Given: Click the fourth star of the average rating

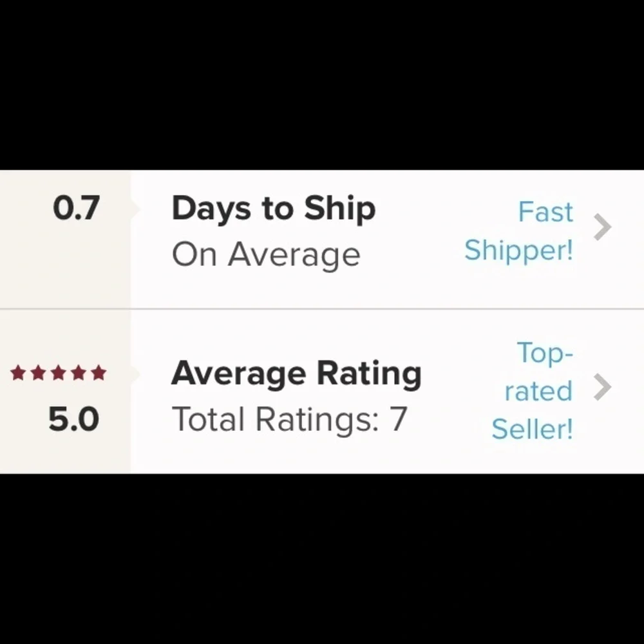Looking at the screenshot, I should (79, 374).
